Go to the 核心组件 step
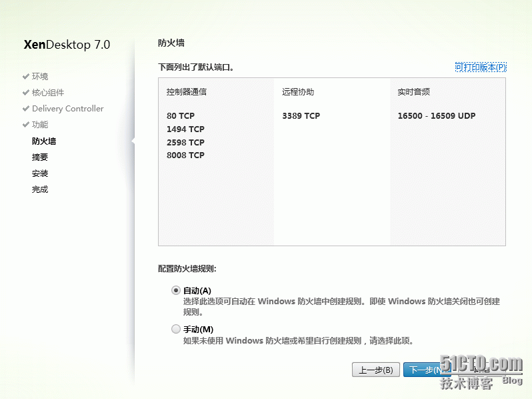 pyautogui.click(x=48, y=92)
